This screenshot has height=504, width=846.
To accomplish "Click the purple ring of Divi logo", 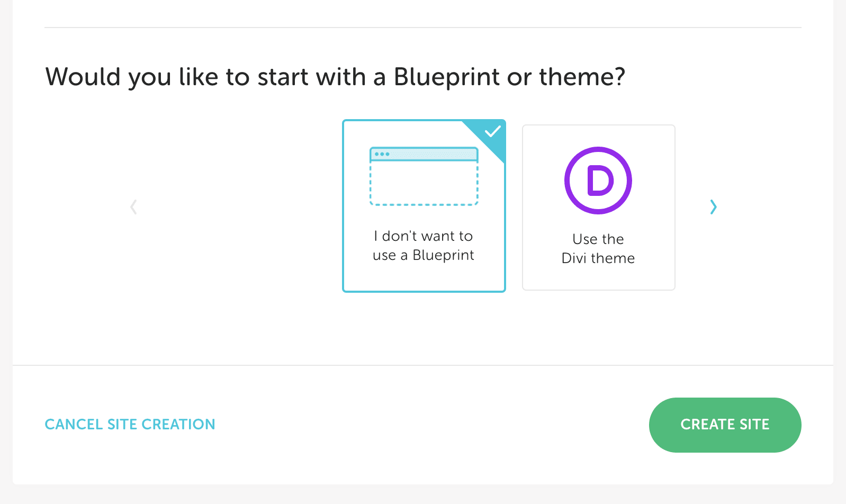I will 569,181.
